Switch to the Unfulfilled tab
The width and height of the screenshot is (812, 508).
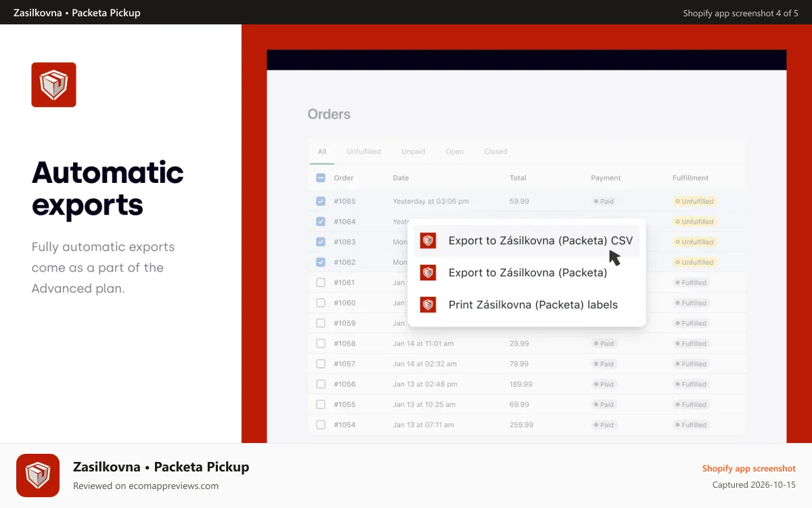pyautogui.click(x=364, y=152)
